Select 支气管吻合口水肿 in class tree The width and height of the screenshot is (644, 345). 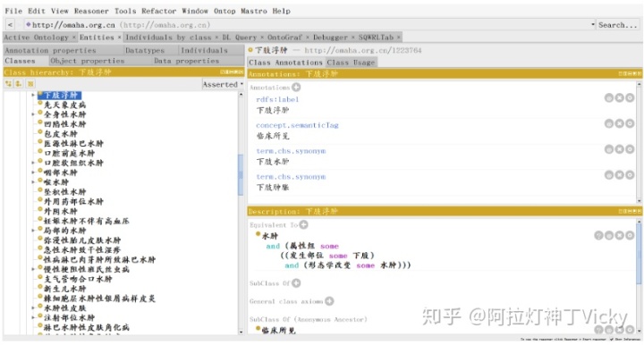pyautogui.click(x=78, y=279)
